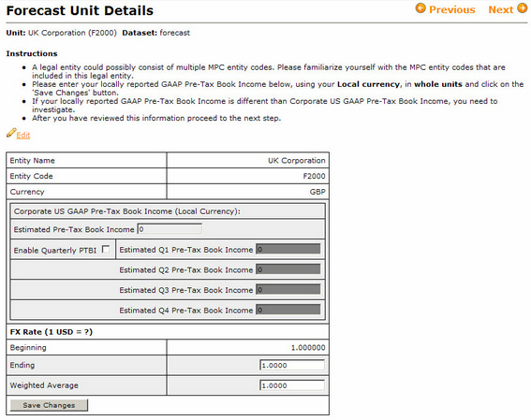The width and height of the screenshot is (531, 420).
Task: Enable the Quarterly PTBI checkbox
Action: coord(106,249)
